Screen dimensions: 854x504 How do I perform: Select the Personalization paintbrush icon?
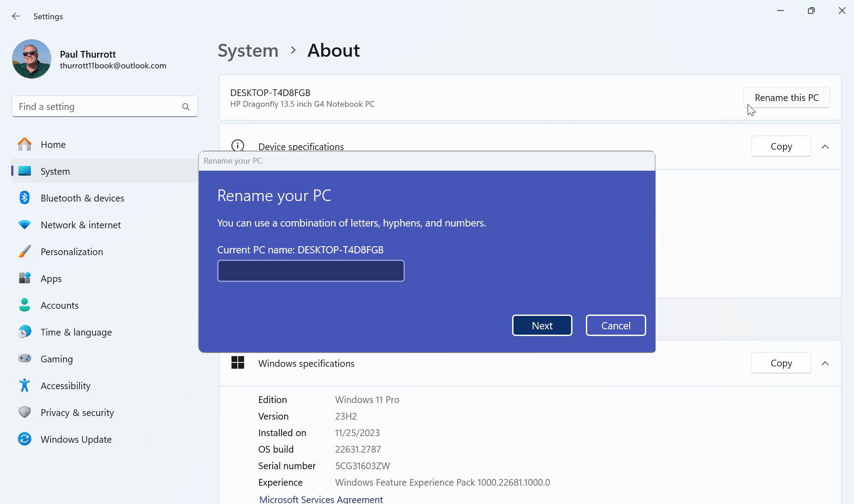click(x=25, y=252)
